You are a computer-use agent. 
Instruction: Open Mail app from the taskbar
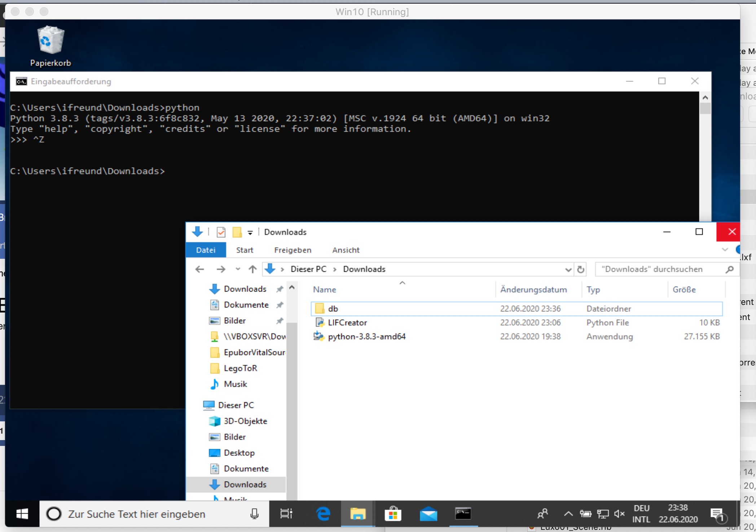tap(428, 514)
